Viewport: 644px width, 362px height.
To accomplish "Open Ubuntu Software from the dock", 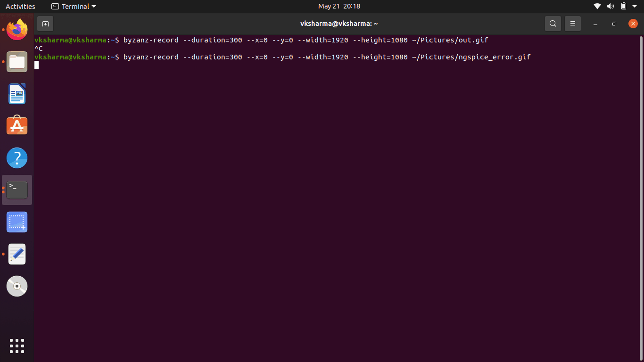I will [x=17, y=126].
